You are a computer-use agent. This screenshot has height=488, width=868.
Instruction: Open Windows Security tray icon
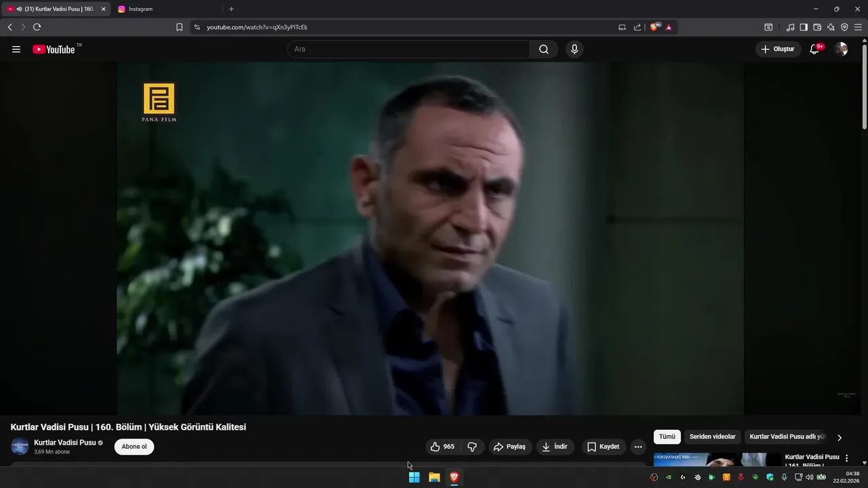[770, 477]
